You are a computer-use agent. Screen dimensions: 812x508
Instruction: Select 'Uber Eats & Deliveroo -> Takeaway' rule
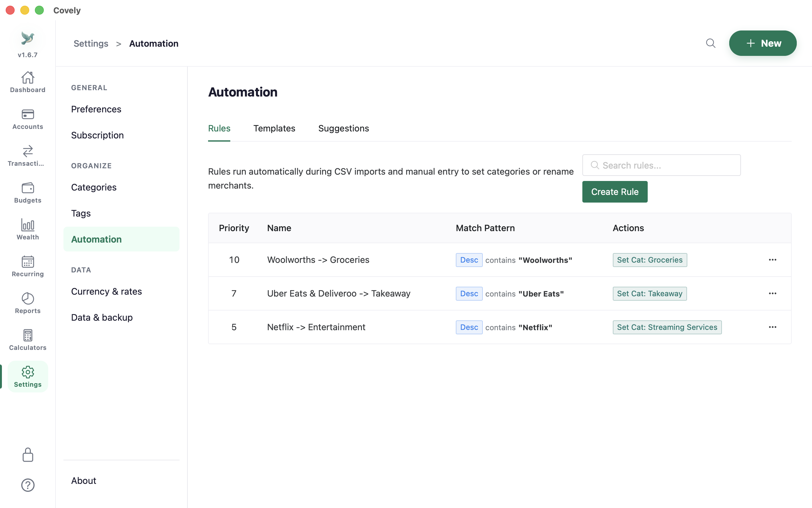click(338, 293)
